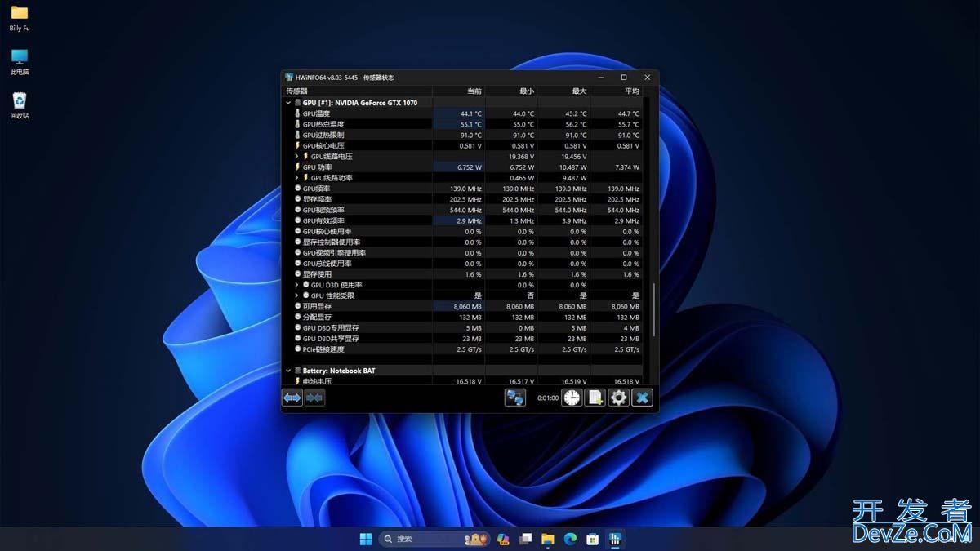Click the HWiNFO taskbar icon
The height and width of the screenshot is (551, 980).
(x=615, y=539)
